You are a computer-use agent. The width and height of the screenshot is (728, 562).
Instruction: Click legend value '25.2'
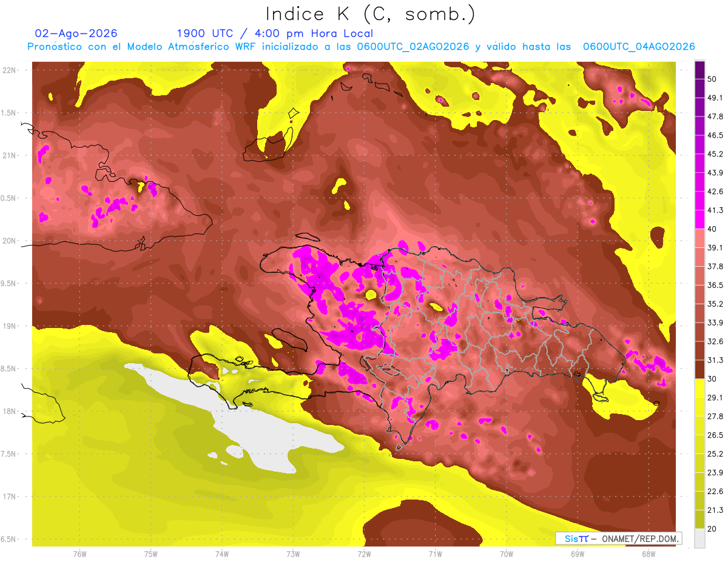click(x=715, y=454)
